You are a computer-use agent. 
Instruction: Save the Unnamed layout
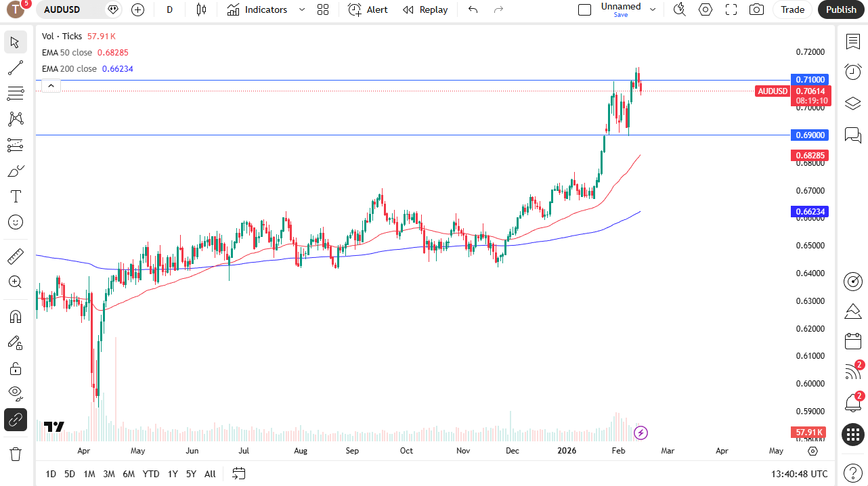click(x=621, y=15)
